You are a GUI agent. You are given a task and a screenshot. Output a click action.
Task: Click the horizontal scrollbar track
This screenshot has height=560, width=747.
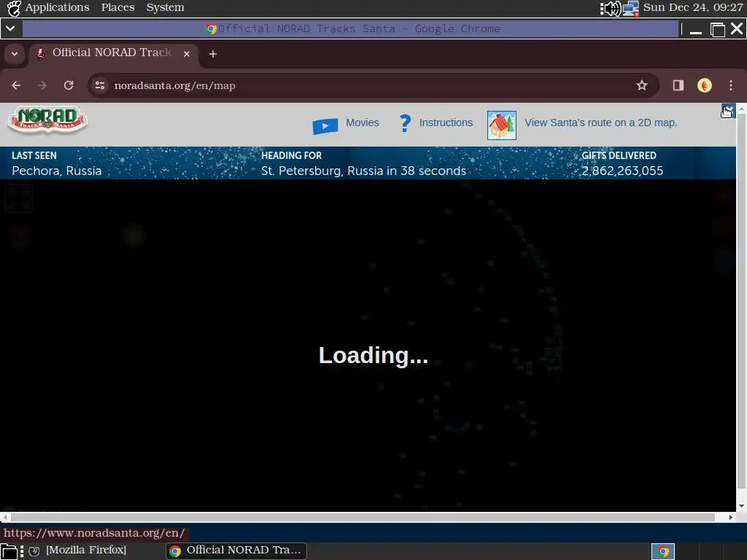[x=363, y=517]
